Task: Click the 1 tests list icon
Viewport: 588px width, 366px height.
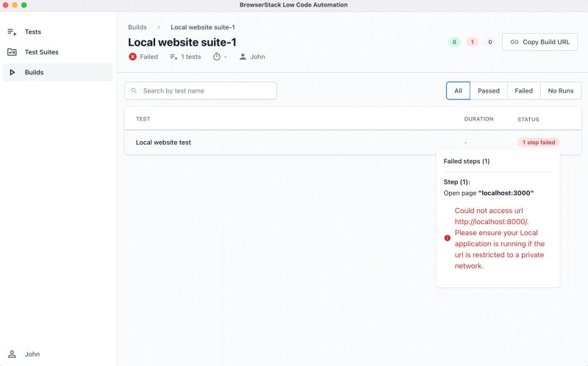Action: (x=173, y=57)
